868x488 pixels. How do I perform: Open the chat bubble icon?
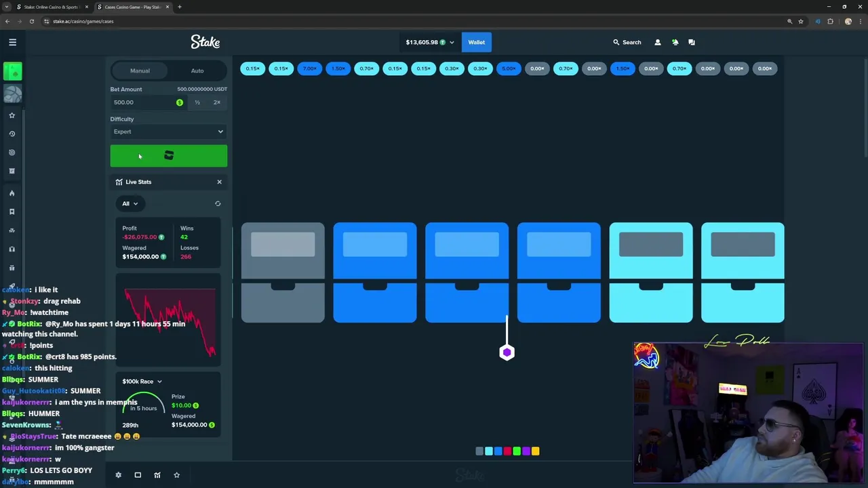(x=692, y=42)
